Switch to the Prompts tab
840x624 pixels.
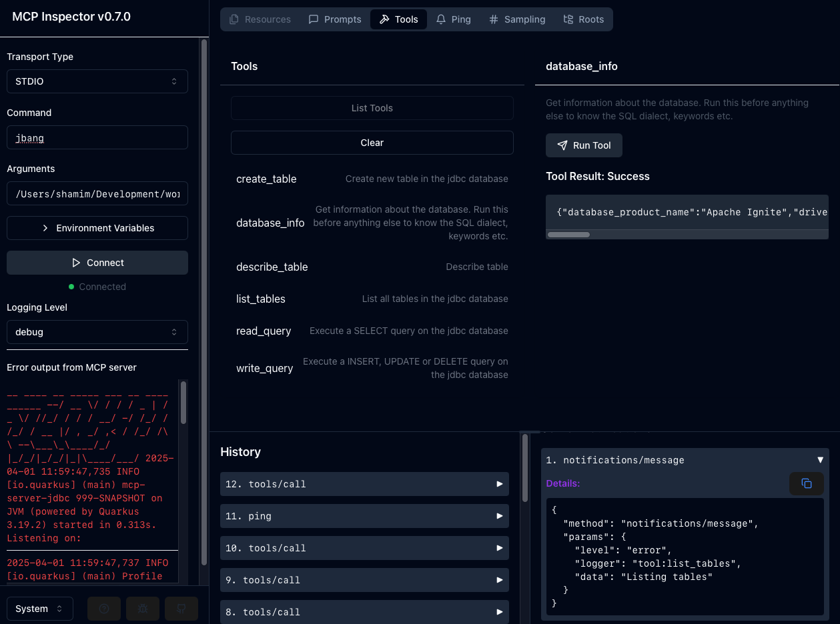pos(335,19)
